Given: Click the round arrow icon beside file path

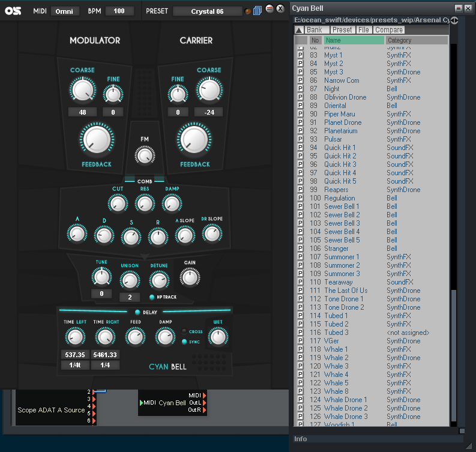Looking at the screenshot, I should coord(454,20).
